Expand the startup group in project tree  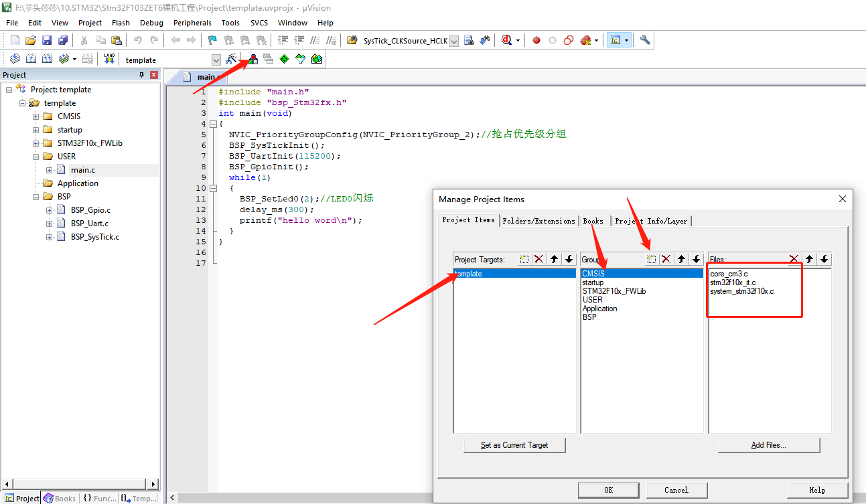tap(36, 130)
